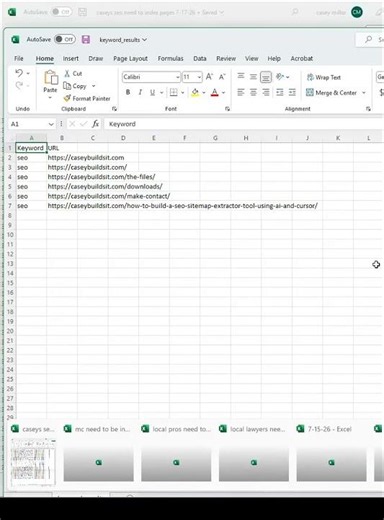Screen dimensions: 384x520
Task: Toggle Underline formatting
Action: click(x=153, y=92)
